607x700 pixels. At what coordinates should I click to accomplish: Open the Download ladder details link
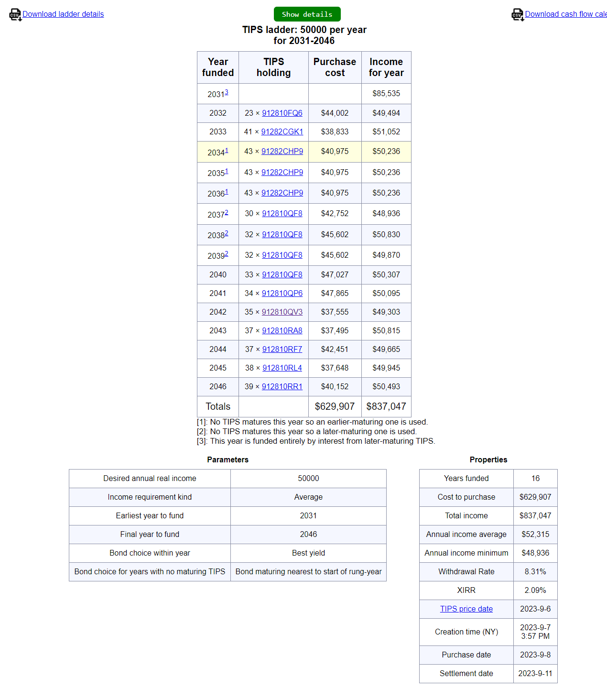pos(63,14)
